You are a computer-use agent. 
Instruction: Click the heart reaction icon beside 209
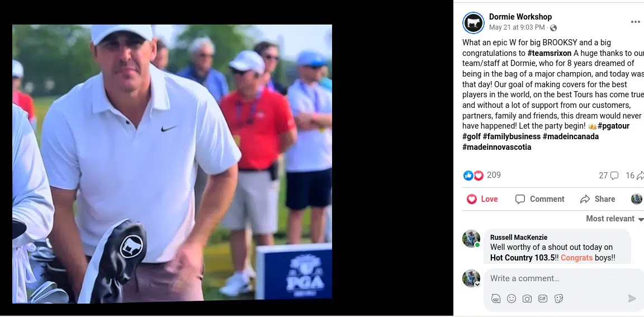pyautogui.click(x=479, y=176)
